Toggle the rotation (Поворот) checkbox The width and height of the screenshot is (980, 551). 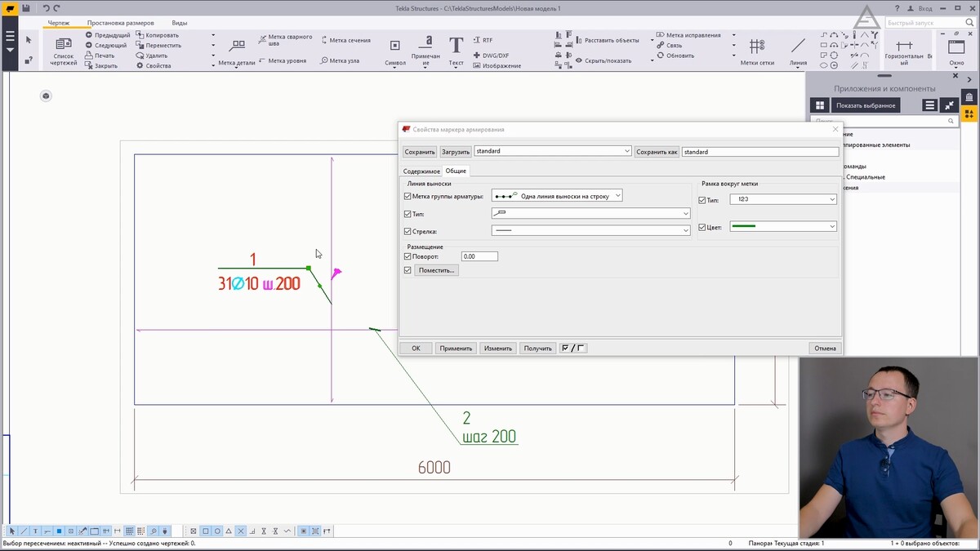(x=408, y=256)
